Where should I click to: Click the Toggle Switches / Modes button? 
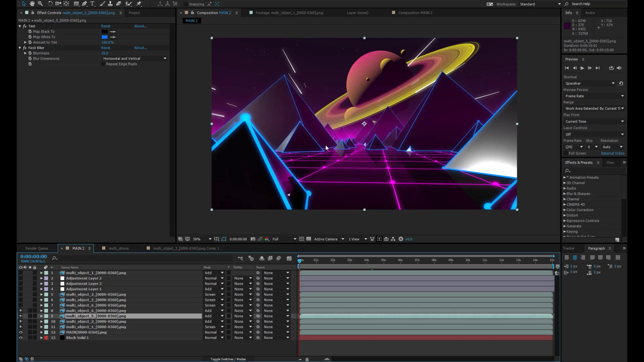coord(228,359)
